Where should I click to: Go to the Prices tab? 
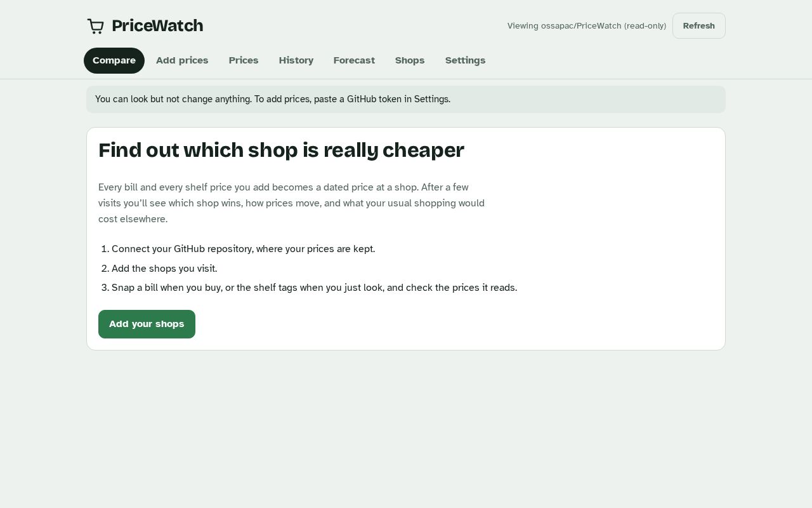point(244,60)
